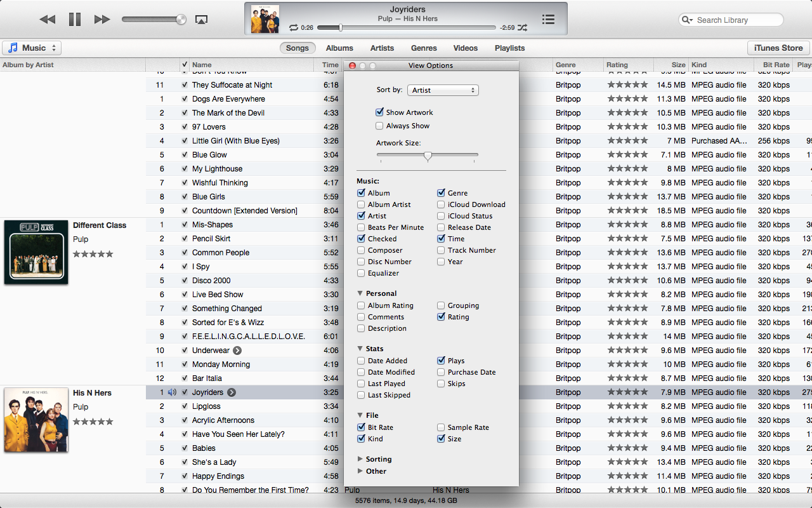The height and width of the screenshot is (508, 812).
Task: Collapse the Stats section
Action: tap(360, 349)
